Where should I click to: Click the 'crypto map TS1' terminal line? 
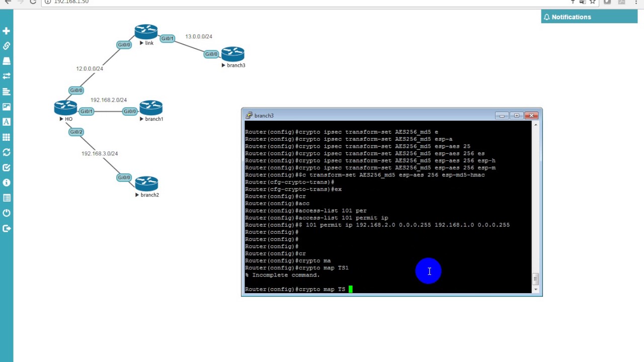[297, 268]
